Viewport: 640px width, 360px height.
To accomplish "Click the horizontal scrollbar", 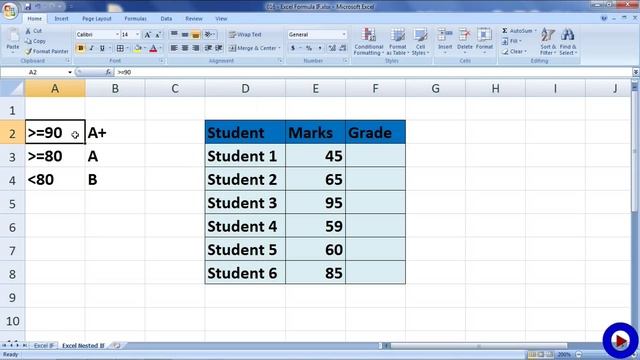I will (478, 346).
